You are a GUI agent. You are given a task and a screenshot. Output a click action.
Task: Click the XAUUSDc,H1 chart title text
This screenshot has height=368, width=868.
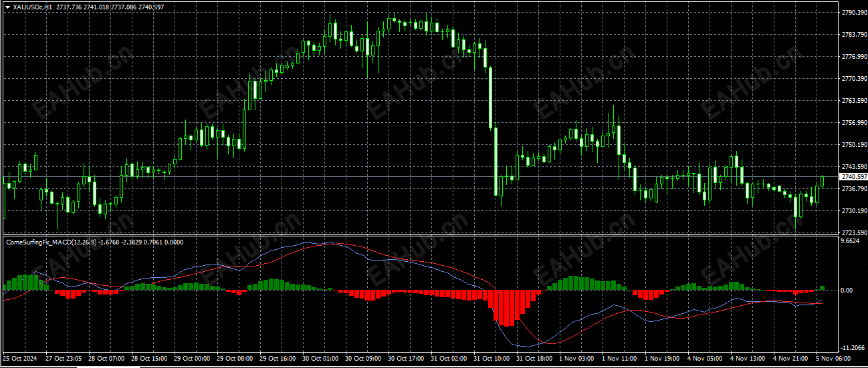[x=32, y=7]
